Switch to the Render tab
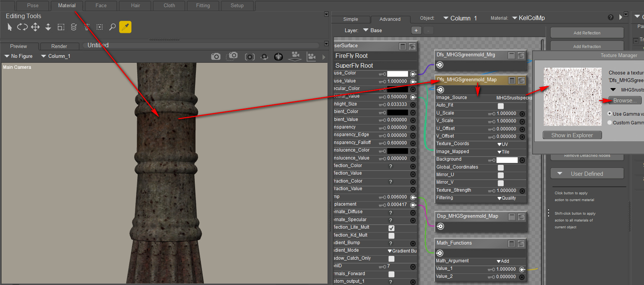The width and height of the screenshot is (644, 285). (x=59, y=46)
